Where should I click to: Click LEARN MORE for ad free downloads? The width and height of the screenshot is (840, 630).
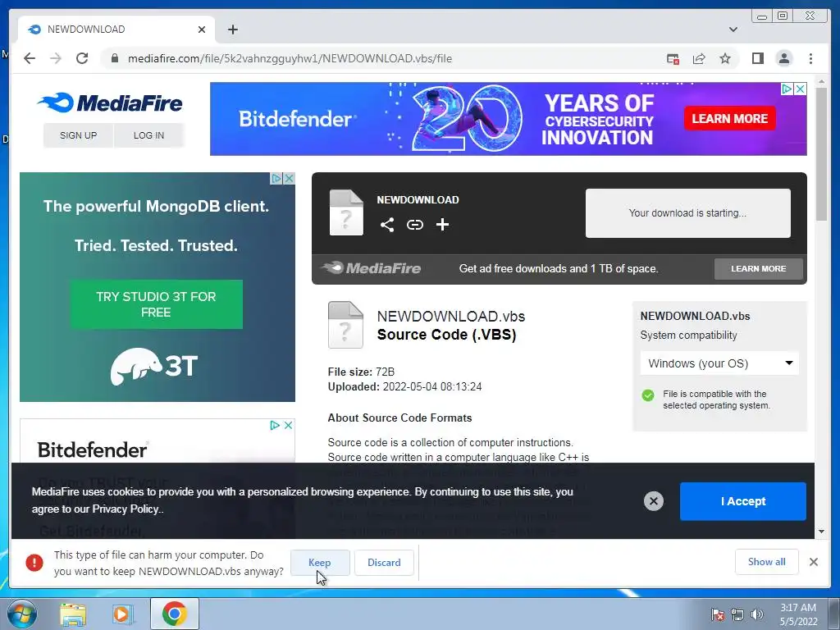coord(759,269)
